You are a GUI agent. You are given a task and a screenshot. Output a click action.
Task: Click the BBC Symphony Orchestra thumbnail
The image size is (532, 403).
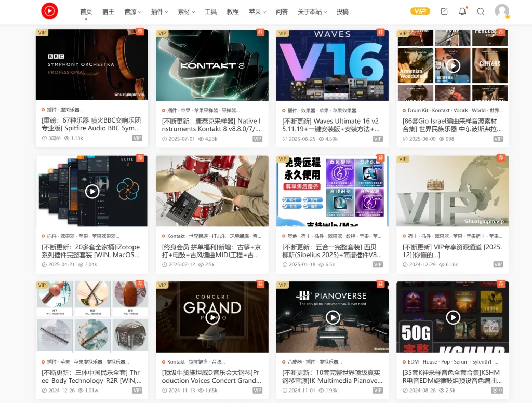(92, 65)
